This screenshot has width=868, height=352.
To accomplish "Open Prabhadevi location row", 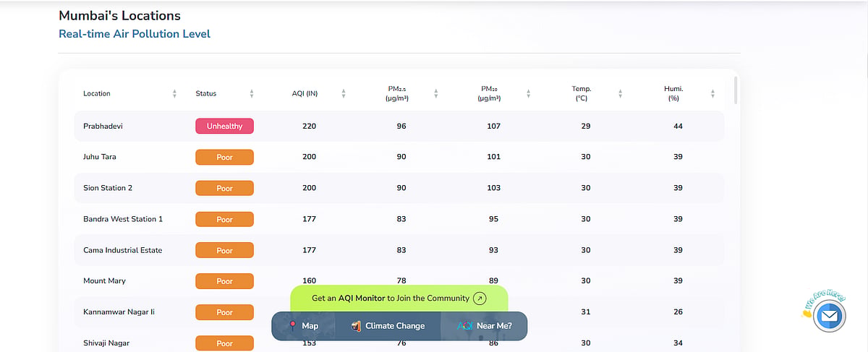I will tap(399, 126).
